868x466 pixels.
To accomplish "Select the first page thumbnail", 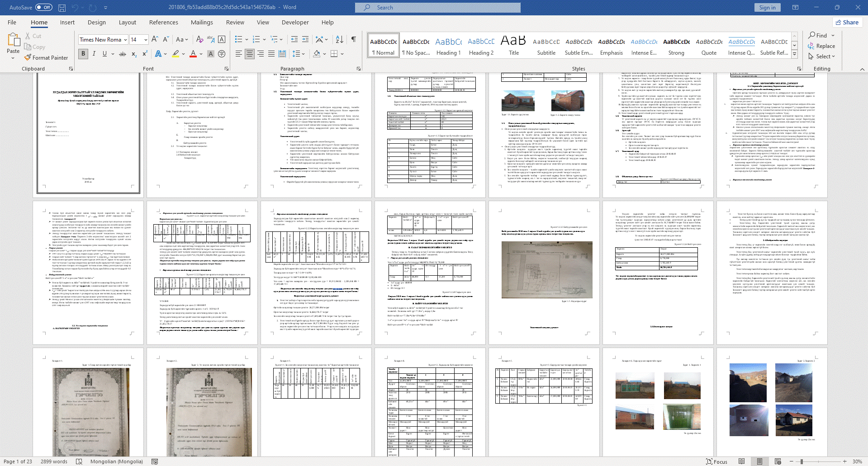I will tap(88, 134).
